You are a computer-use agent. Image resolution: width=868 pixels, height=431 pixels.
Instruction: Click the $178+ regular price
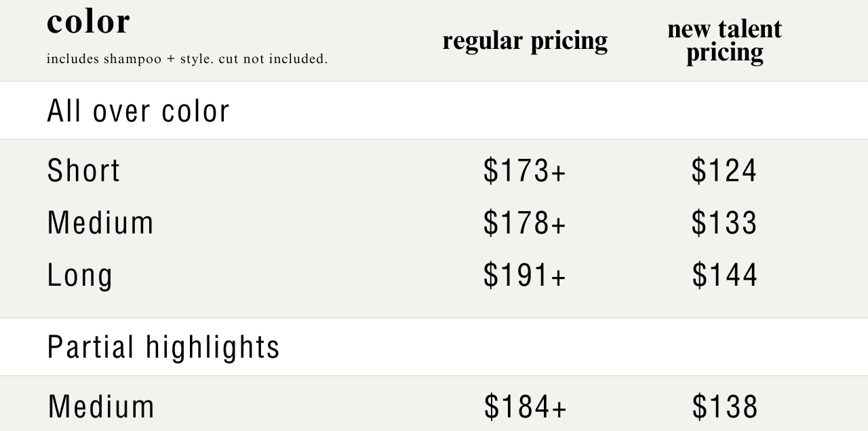click(524, 223)
